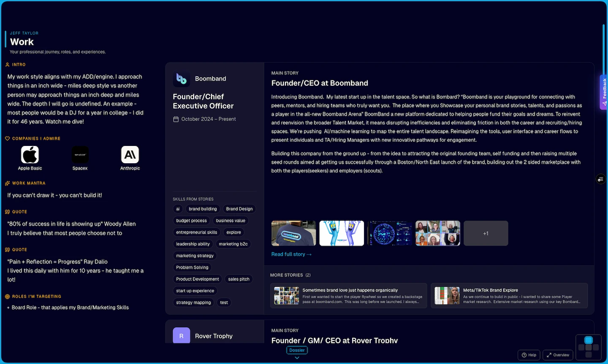Switch to Overview mode
Viewport: 608px width, 364px height.
pos(558,355)
